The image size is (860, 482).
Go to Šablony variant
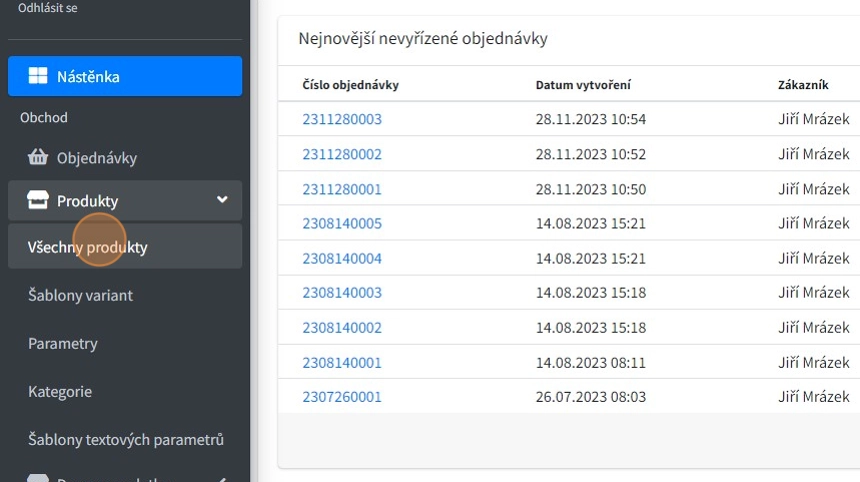[80, 295]
